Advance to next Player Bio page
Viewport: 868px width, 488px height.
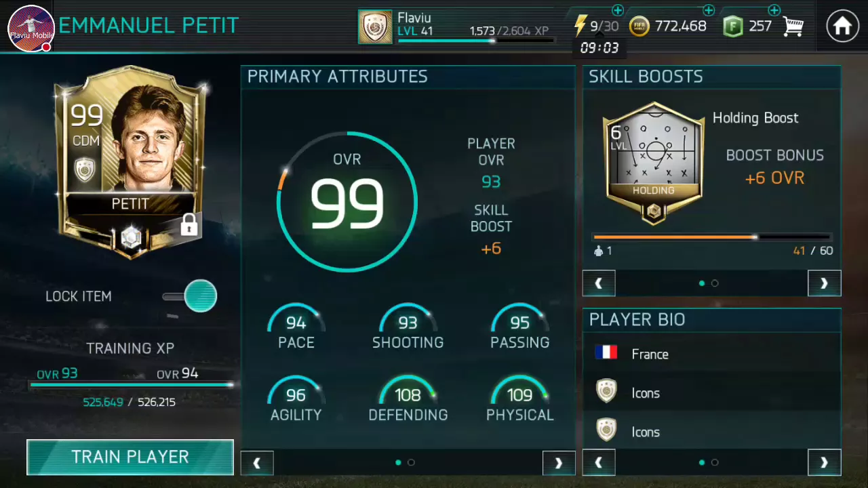coord(824,463)
